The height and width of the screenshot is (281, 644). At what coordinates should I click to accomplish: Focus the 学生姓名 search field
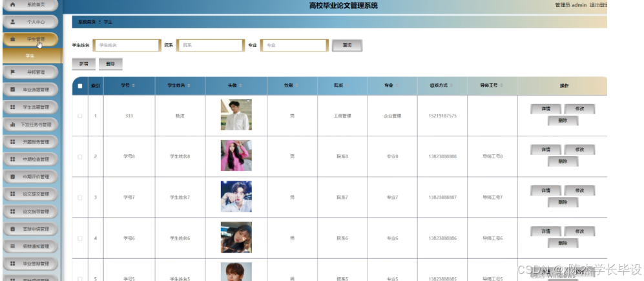pos(127,45)
